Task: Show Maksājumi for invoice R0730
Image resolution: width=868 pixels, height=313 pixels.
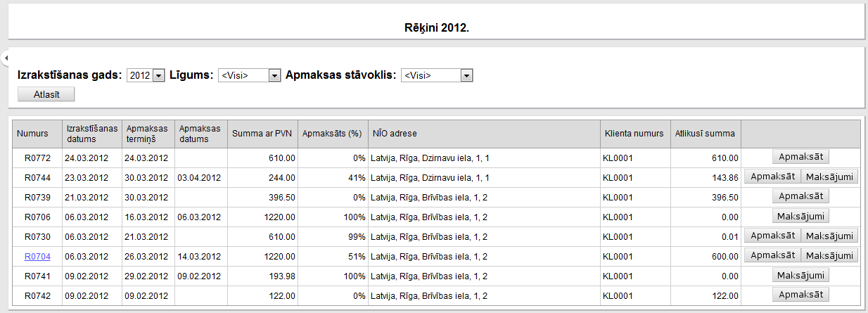Action: click(x=830, y=236)
